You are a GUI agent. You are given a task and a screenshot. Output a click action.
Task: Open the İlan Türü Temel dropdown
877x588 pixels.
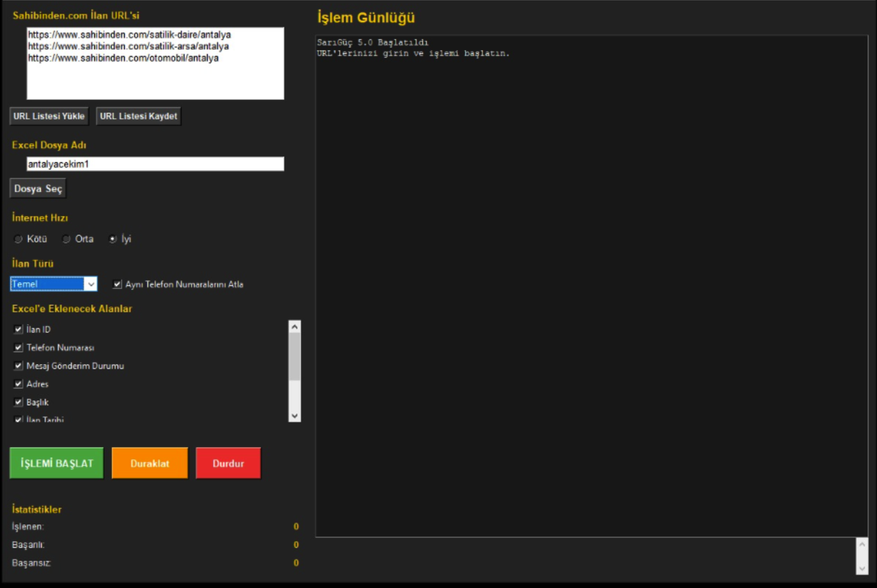pos(90,284)
